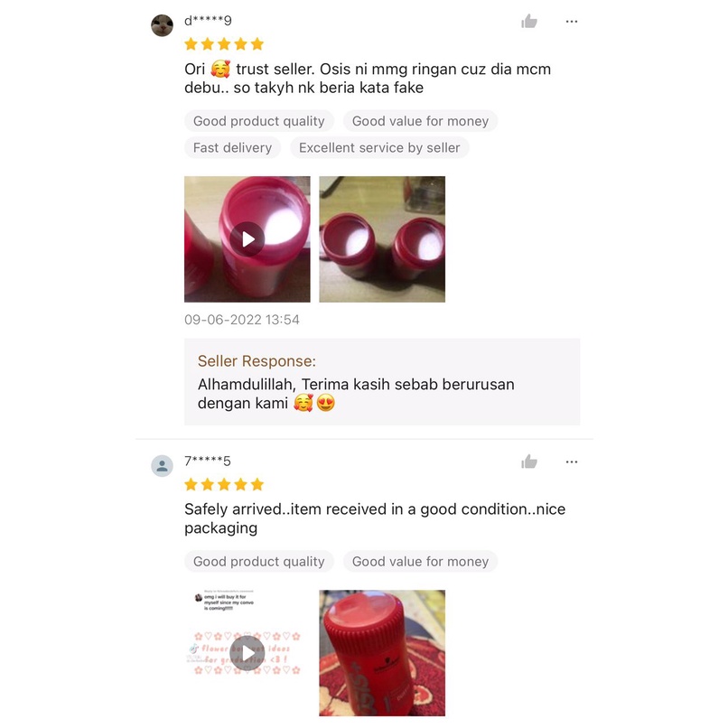
Task: Open 7*****5 default profile avatar
Action: [x=162, y=466]
